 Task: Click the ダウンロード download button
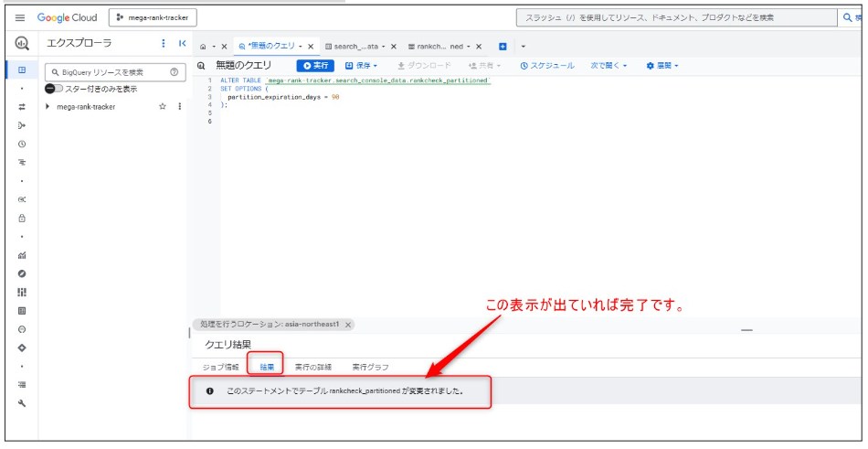(425, 66)
